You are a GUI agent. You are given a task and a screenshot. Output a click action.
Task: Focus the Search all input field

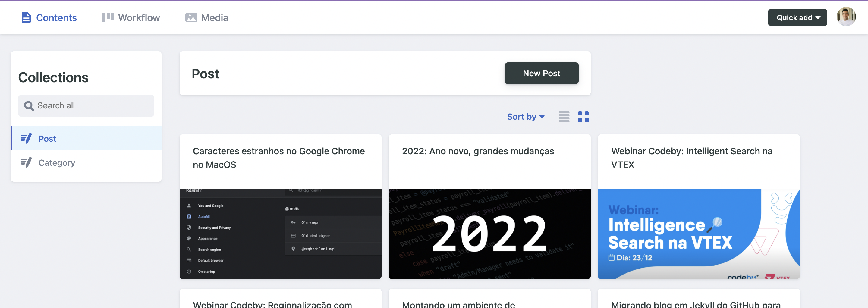click(x=91, y=106)
